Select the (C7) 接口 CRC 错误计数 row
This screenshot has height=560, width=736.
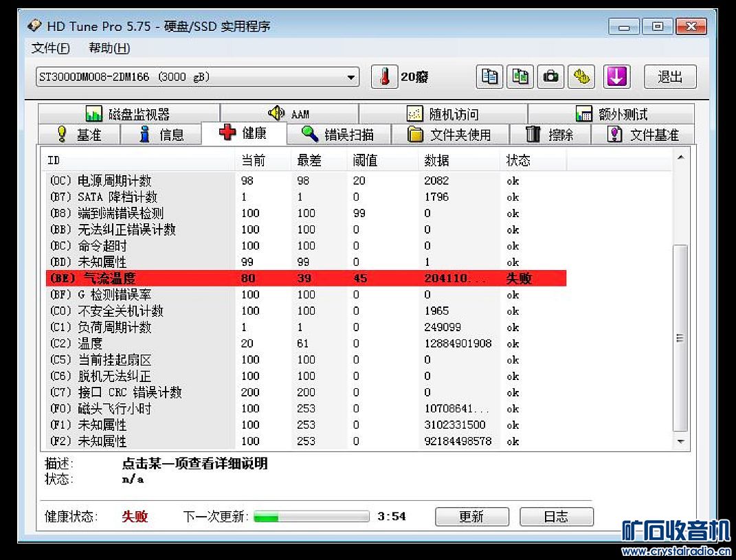[306, 392]
